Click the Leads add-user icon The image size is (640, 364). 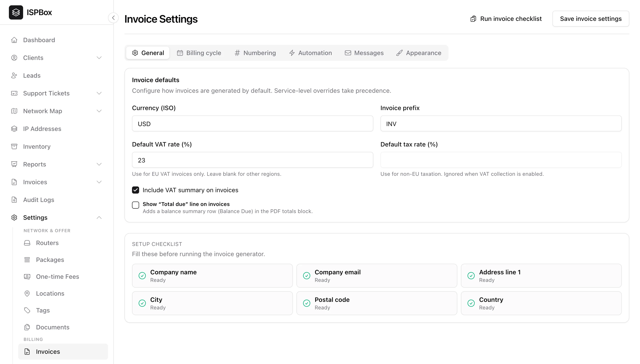point(14,75)
